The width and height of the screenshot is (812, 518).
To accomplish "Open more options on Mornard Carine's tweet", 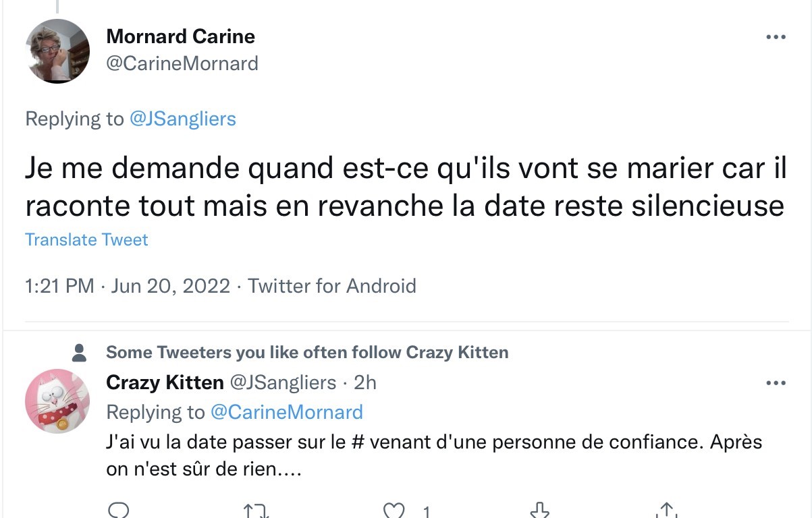I will click(776, 37).
